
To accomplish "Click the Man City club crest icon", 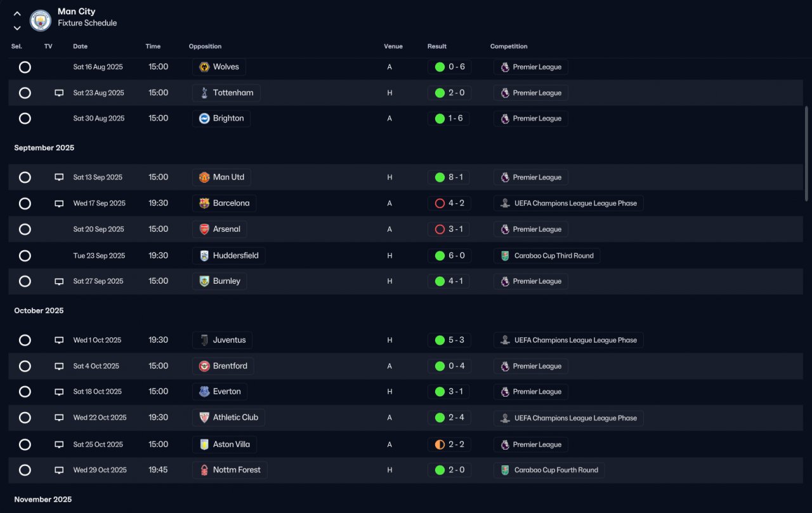I will coord(41,20).
